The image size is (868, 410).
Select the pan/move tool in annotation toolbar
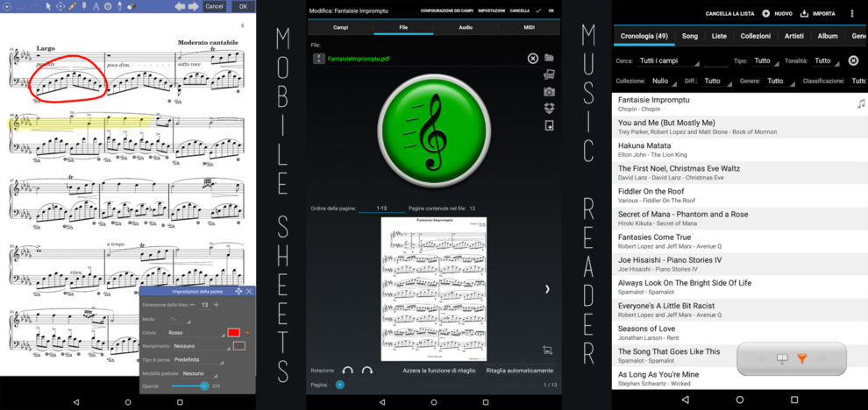click(x=60, y=6)
